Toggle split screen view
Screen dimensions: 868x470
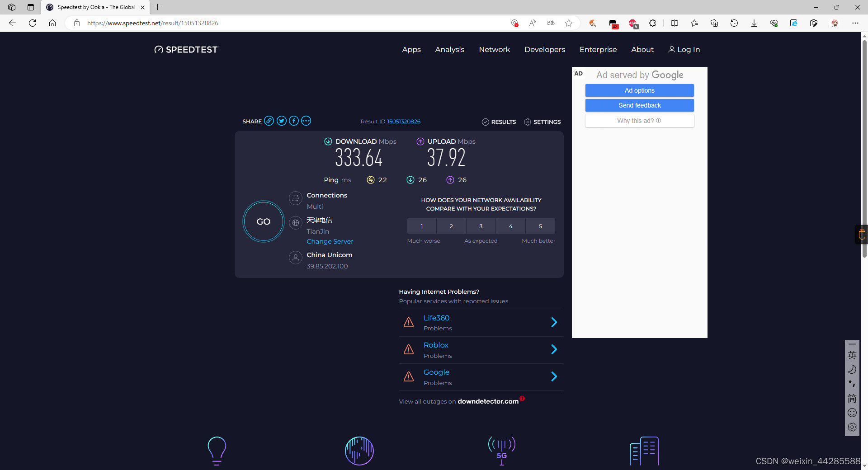(675, 23)
